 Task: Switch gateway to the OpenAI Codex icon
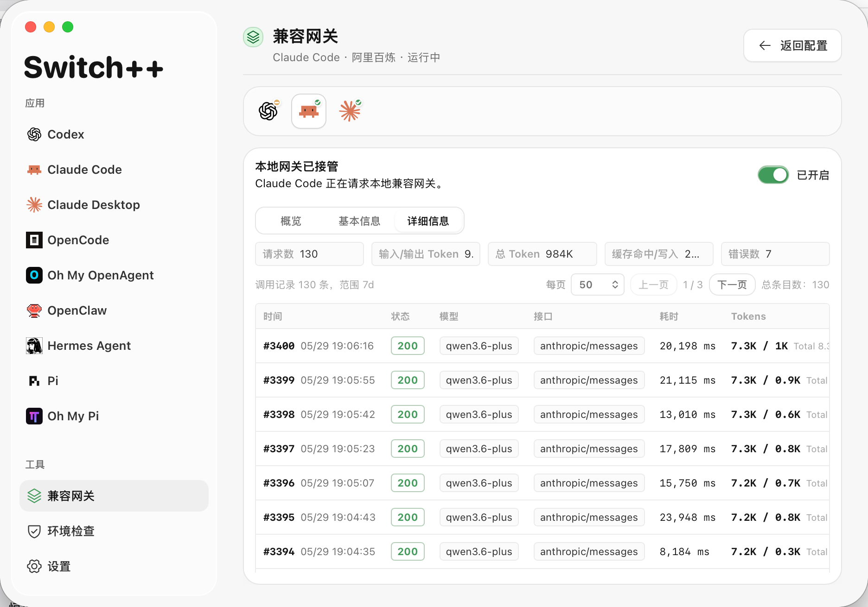[268, 111]
